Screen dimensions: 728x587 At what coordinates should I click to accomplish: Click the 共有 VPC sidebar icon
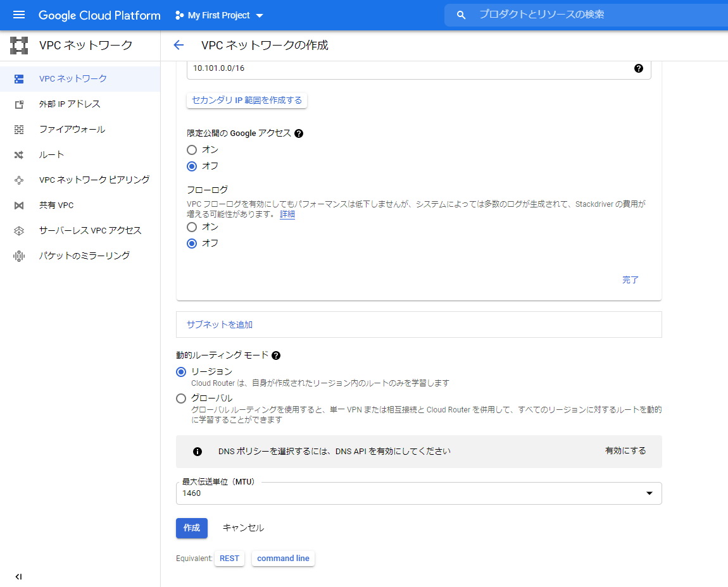(x=19, y=205)
